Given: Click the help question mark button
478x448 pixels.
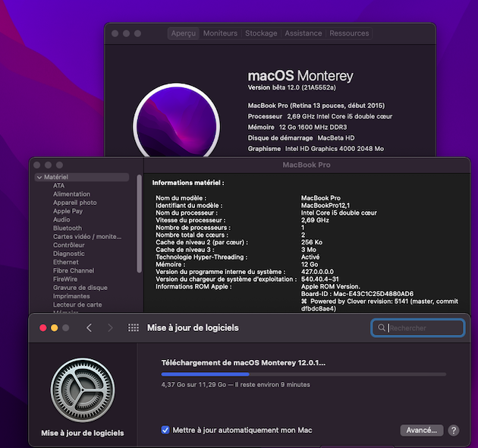Looking at the screenshot, I should 453,431.
